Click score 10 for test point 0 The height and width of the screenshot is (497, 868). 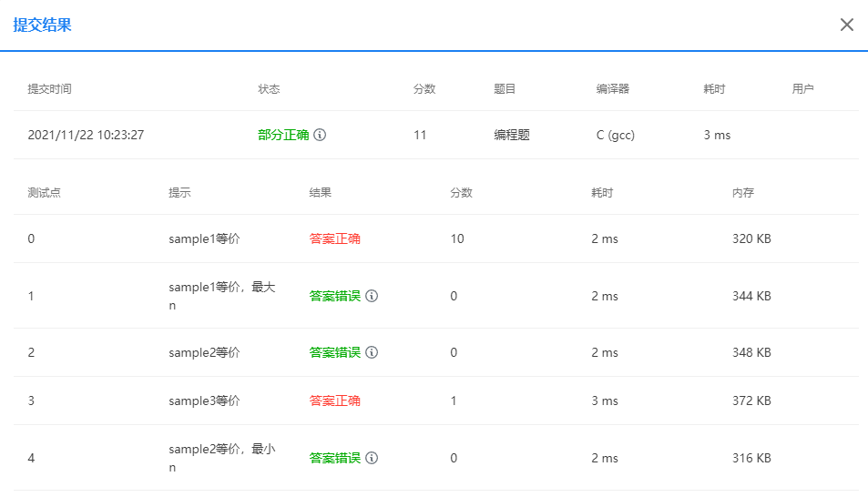456,238
